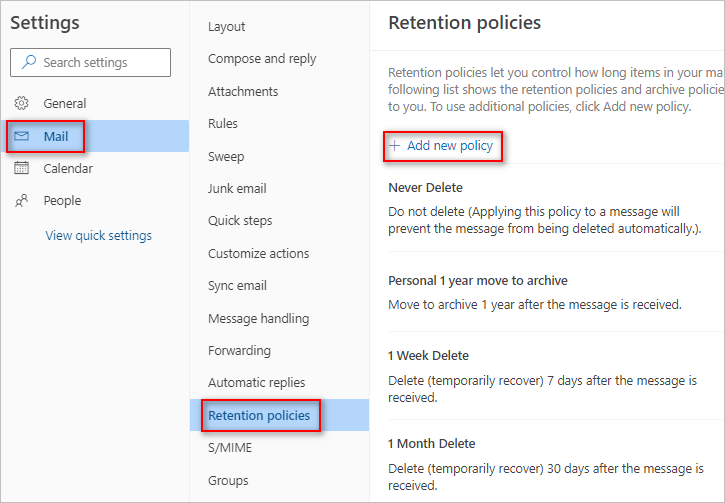This screenshot has width=725, height=503.
Task: Open Compose and reply settings
Action: (262, 59)
